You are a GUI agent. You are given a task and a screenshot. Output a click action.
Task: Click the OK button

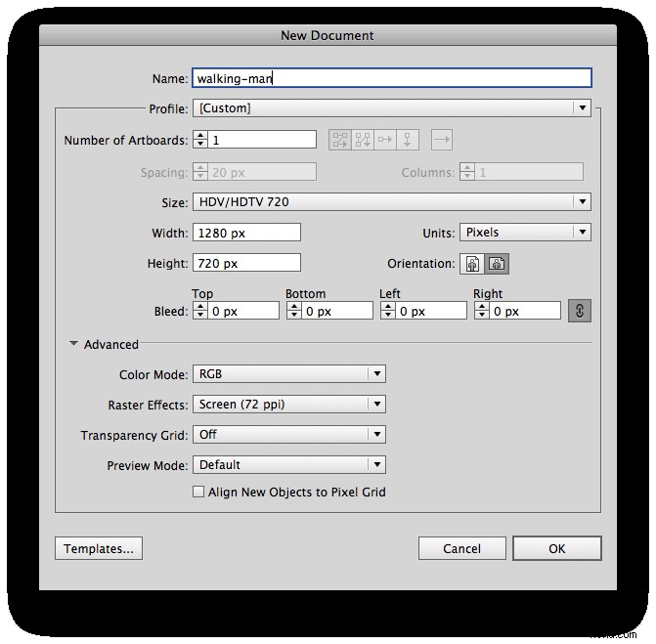pyautogui.click(x=557, y=548)
